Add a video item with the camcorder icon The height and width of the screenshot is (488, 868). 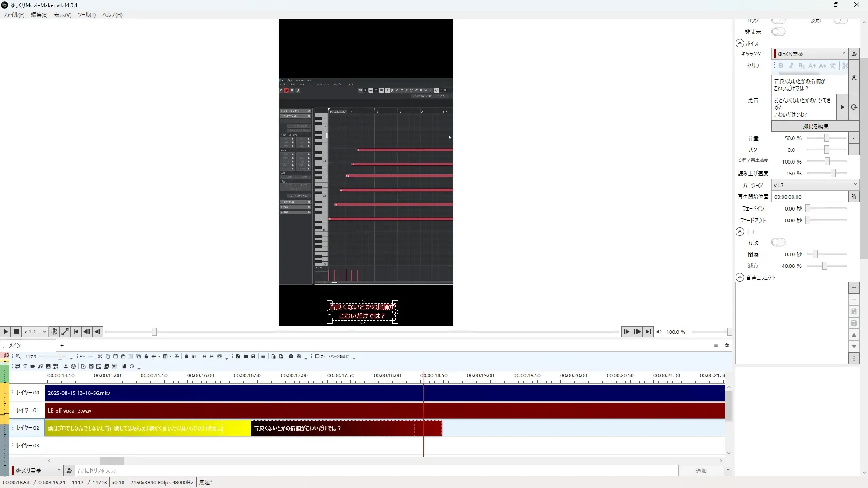tap(33, 366)
